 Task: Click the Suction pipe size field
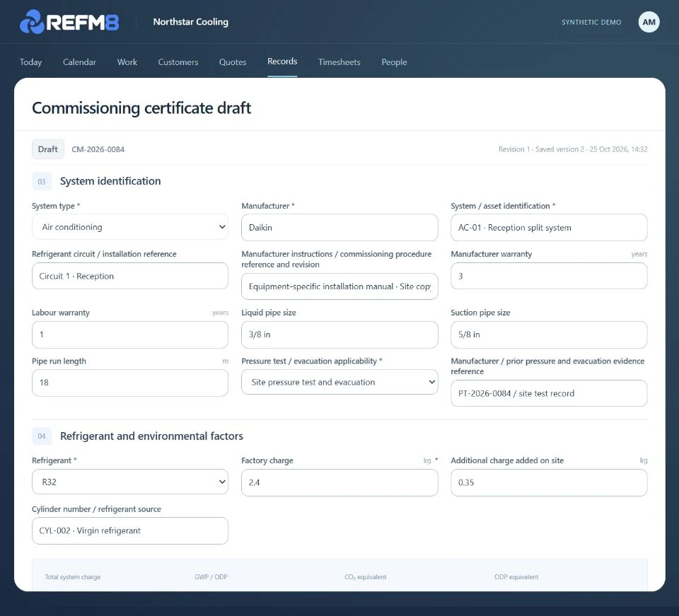click(x=549, y=335)
